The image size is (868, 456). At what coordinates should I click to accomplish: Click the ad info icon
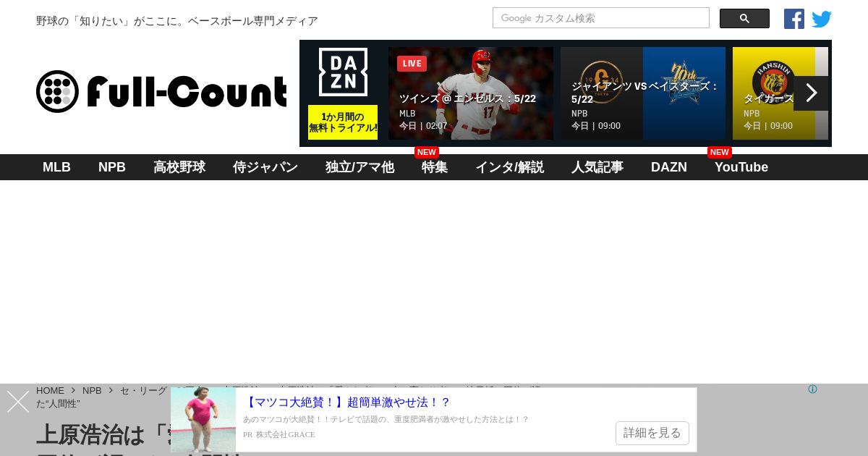coord(812,389)
